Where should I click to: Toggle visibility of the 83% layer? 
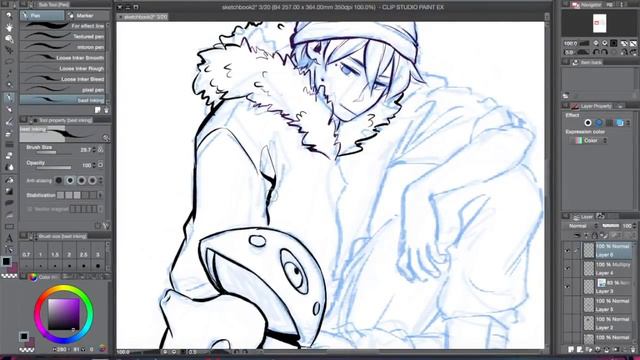[567, 287]
